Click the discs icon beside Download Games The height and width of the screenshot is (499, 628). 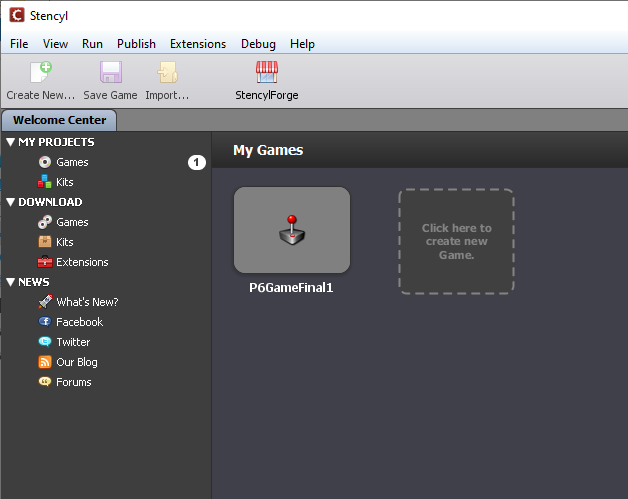pyautogui.click(x=45, y=222)
